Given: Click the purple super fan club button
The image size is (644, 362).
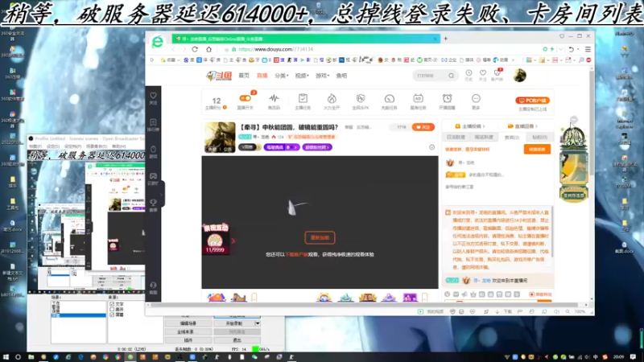Looking at the screenshot, I should (x=317, y=147).
